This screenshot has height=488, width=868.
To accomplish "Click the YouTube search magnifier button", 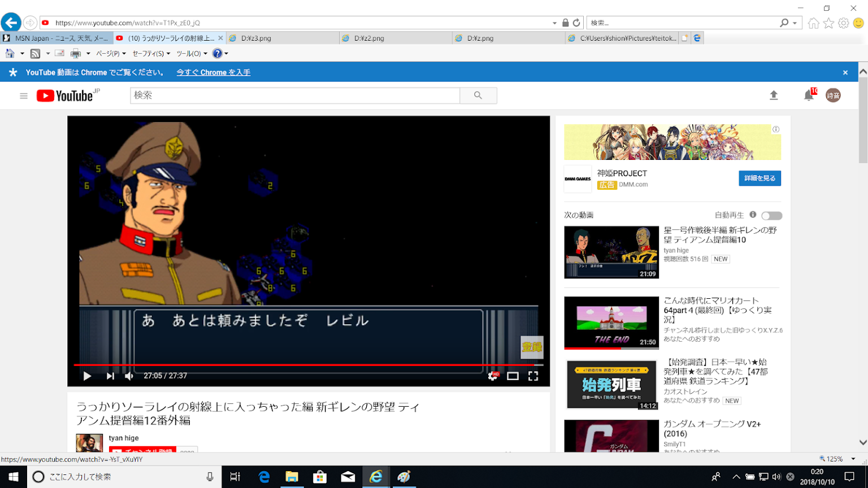I will pos(478,95).
